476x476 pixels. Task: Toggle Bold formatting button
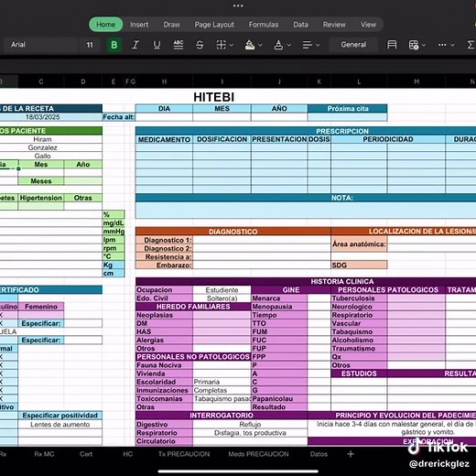coord(114,45)
